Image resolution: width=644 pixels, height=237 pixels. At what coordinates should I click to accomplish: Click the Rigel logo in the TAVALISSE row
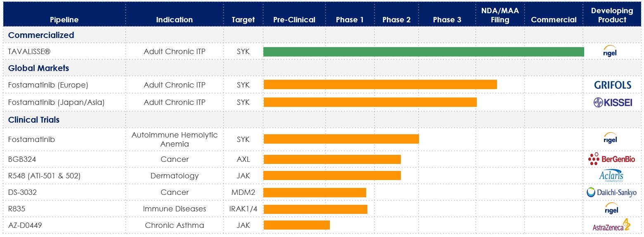pyautogui.click(x=610, y=52)
